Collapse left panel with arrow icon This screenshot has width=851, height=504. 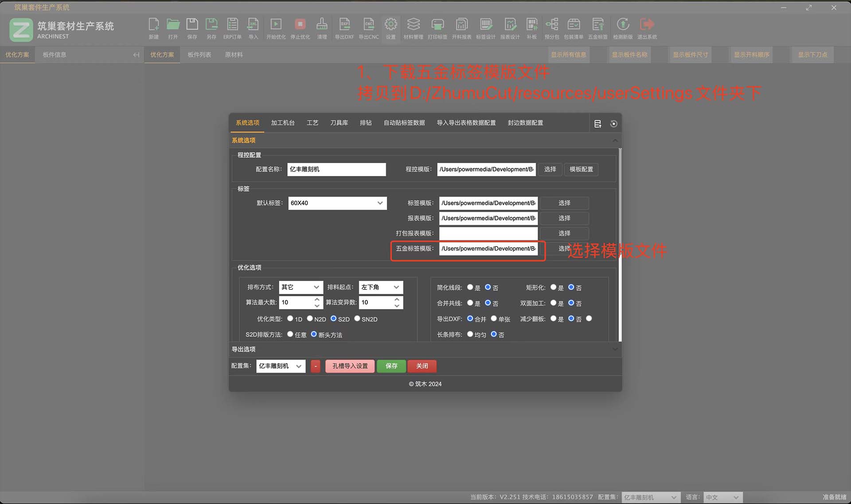tap(136, 55)
